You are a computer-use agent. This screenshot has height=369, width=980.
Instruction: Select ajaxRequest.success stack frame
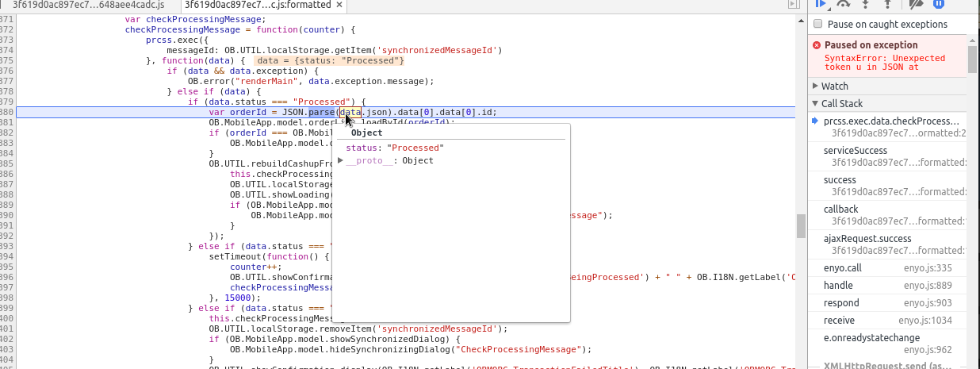tap(867, 239)
